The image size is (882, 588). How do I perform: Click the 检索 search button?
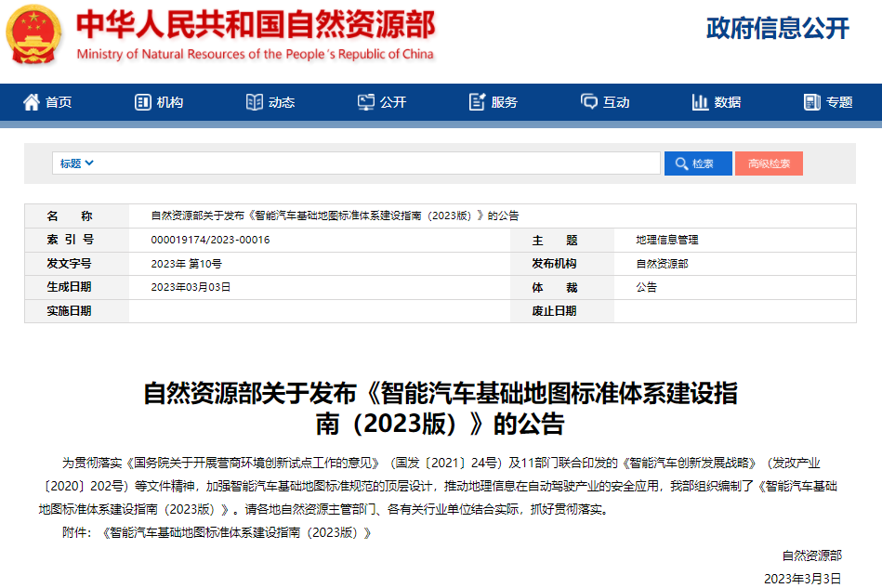(697, 163)
